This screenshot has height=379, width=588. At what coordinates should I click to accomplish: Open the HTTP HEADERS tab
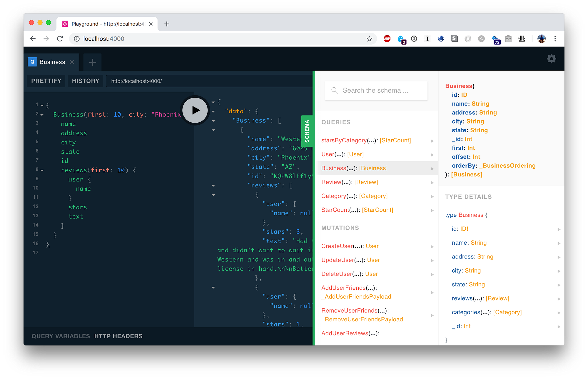pos(118,336)
